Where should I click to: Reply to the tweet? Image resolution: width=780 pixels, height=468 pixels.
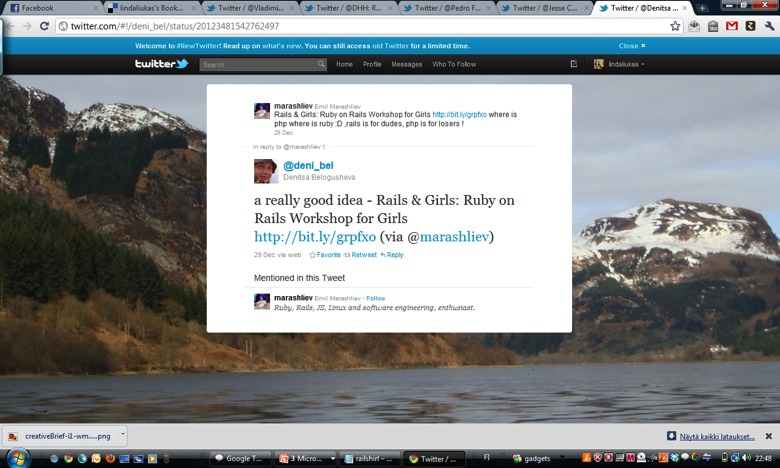(392, 255)
